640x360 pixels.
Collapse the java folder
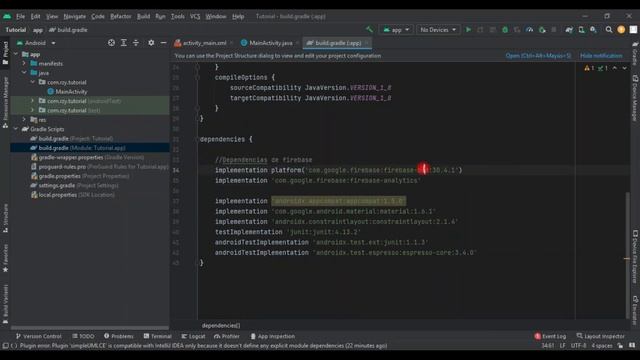click(24, 73)
